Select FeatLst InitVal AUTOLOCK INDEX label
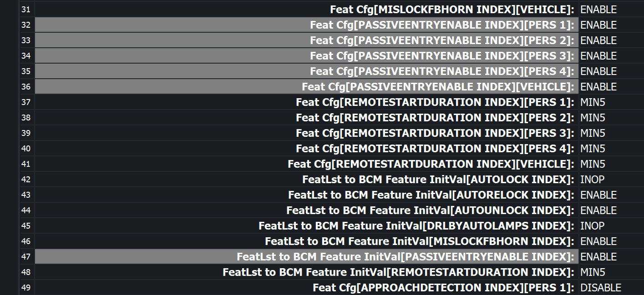The image size is (644, 295). pos(438,180)
